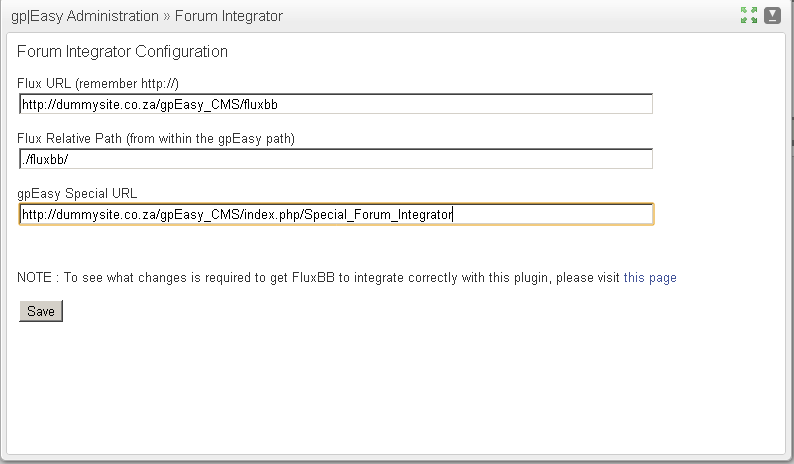The image size is (794, 464).
Task: Click empty title bar area left of green arrows
Action: pos(500,16)
